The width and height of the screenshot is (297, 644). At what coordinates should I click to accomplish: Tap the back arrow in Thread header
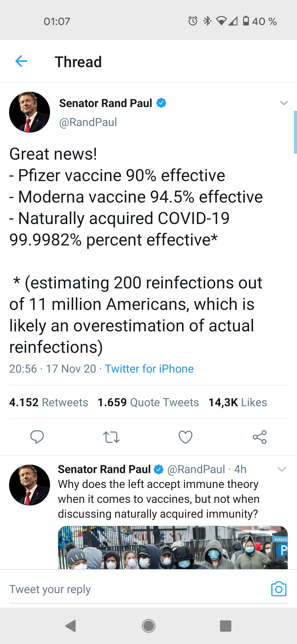point(21,61)
